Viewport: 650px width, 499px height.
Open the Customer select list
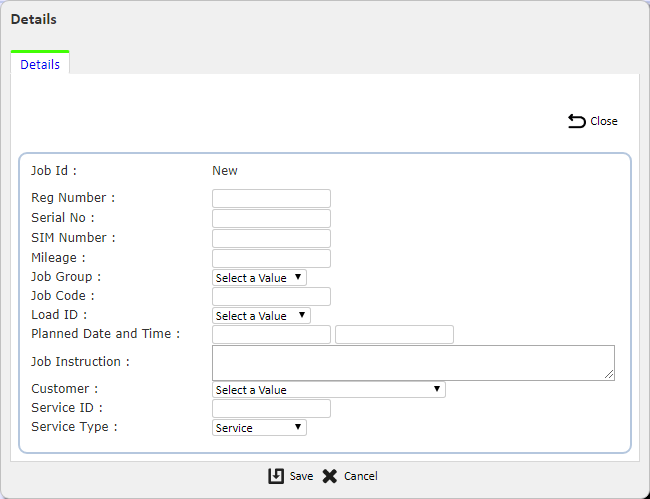click(329, 390)
